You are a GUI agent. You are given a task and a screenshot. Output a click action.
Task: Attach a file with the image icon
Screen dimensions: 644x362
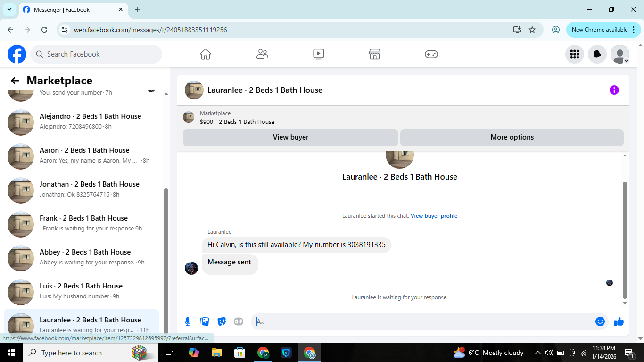pos(205,321)
